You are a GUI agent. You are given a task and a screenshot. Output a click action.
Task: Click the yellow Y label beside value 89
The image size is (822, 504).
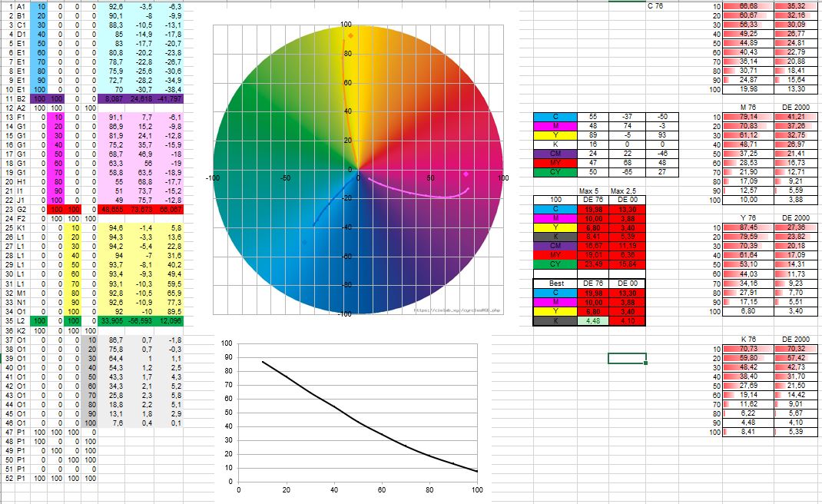point(555,135)
